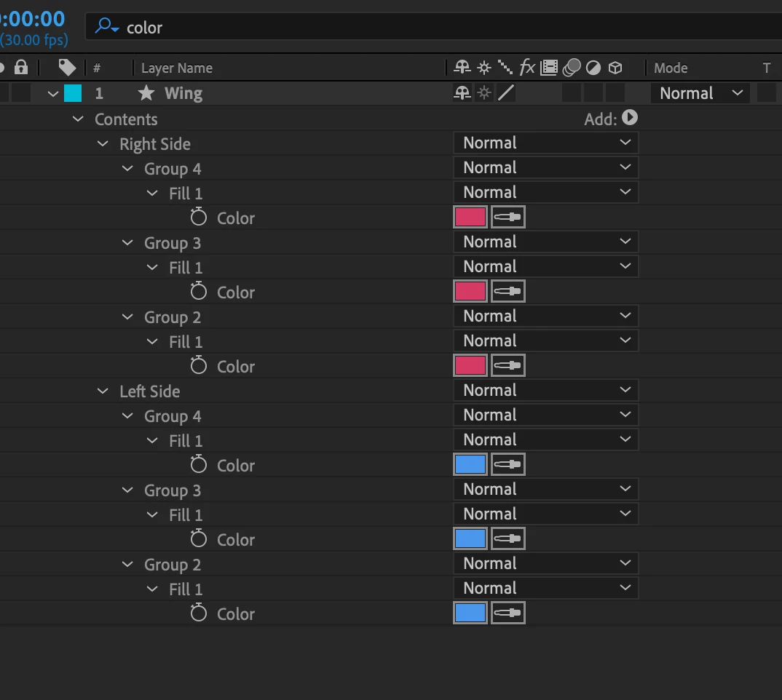Image resolution: width=782 pixels, height=700 pixels.
Task: Collapse the Wing layer twirl arrow
Action: point(53,93)
